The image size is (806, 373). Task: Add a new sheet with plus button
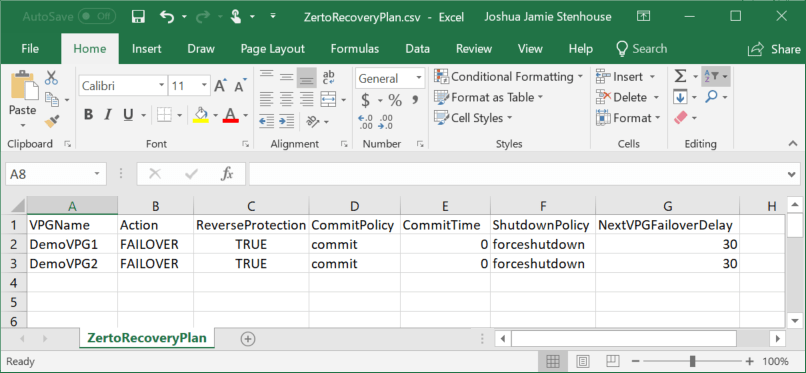click(248, 338)
